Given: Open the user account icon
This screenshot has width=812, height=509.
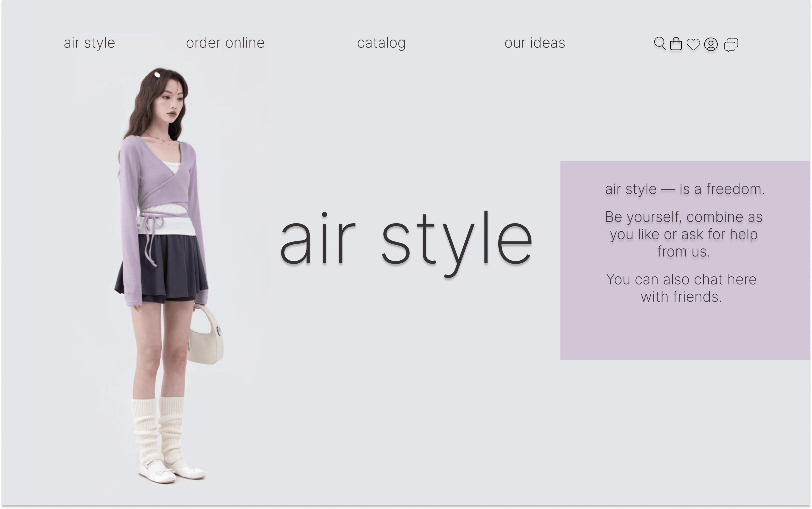Looking at the screenshot, I should (711, 44).
